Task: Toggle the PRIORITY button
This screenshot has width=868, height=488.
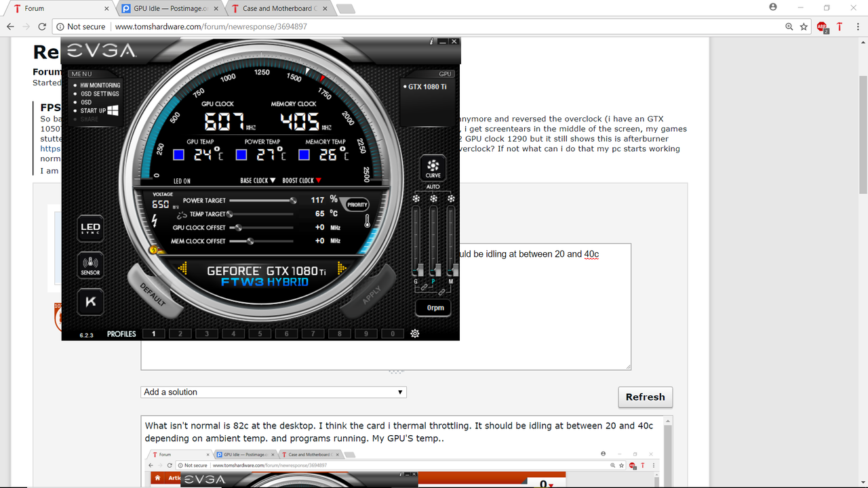Action: [357, 204]
